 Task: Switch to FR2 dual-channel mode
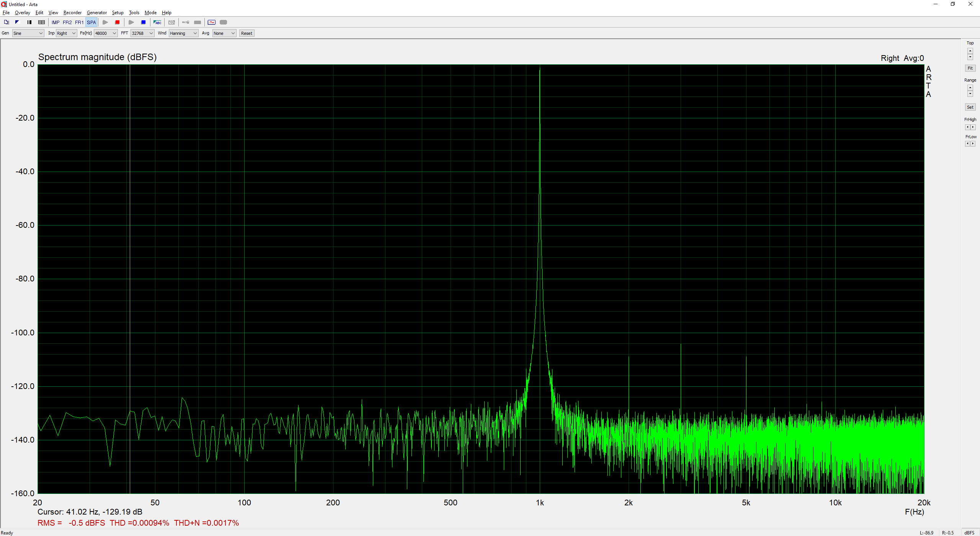coord(67,22)
